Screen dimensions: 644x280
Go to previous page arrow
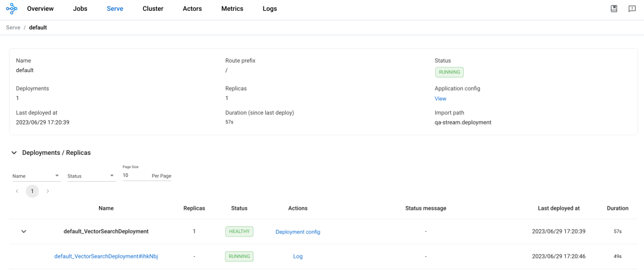click(17, 191)
